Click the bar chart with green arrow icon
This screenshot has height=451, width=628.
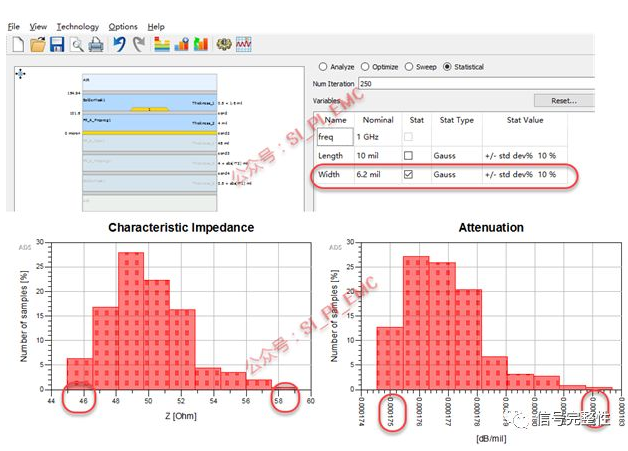201,44
